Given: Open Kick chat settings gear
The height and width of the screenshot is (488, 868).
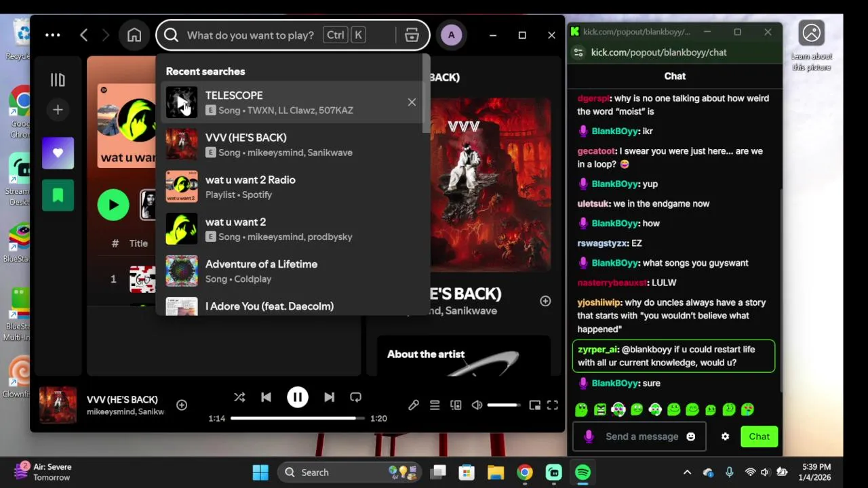Looking at the screenshot, I should (725, 436).
